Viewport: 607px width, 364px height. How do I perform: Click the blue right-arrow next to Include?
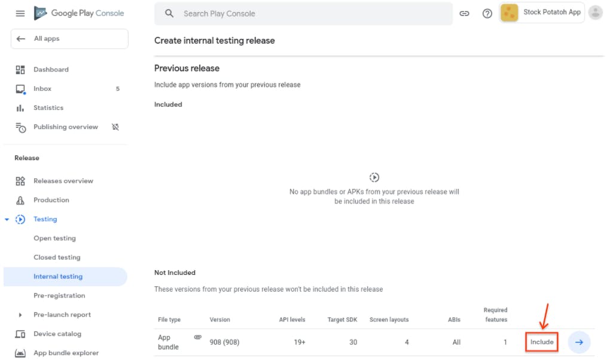(578, 342)
